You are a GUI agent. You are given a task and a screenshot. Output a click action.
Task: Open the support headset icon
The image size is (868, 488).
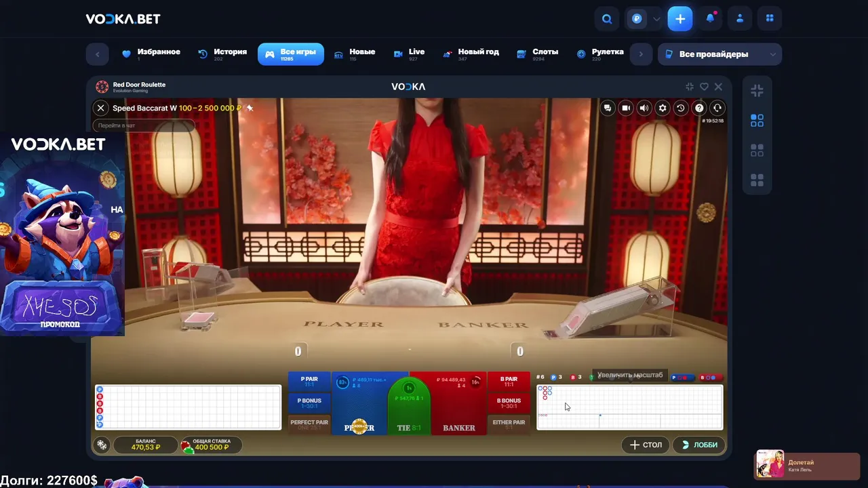717,108
